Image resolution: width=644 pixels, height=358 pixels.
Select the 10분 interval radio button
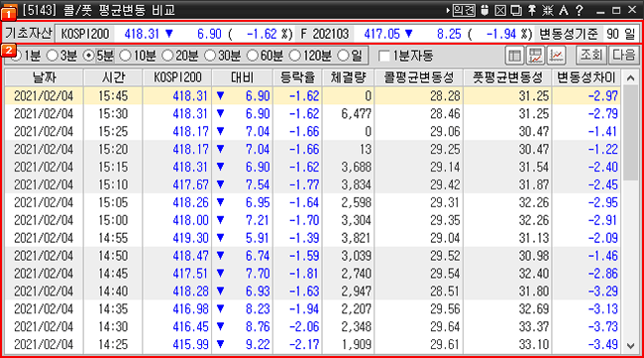click(125, 56)
